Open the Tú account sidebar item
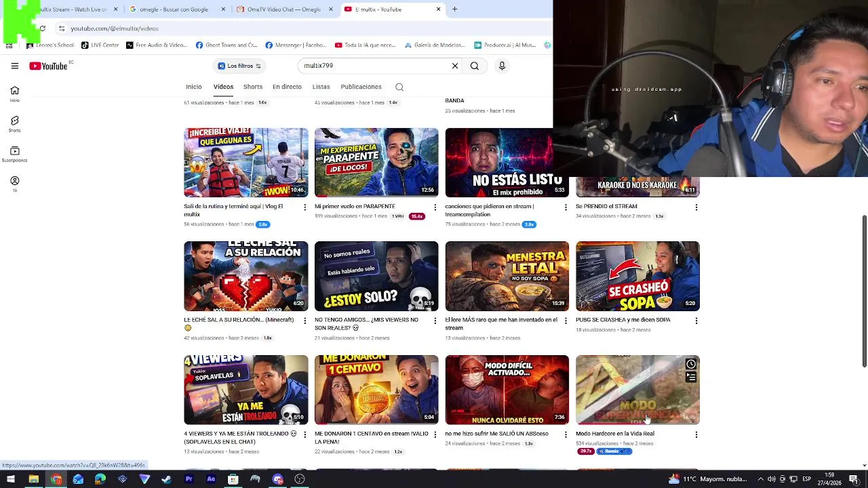The width and height of the screenshot is (868, 488). pos(14,184)
